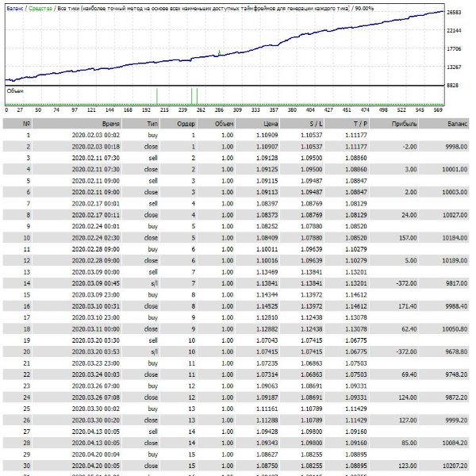Select time cell '2020.02.17 00:11'

[x=96, y=215]
